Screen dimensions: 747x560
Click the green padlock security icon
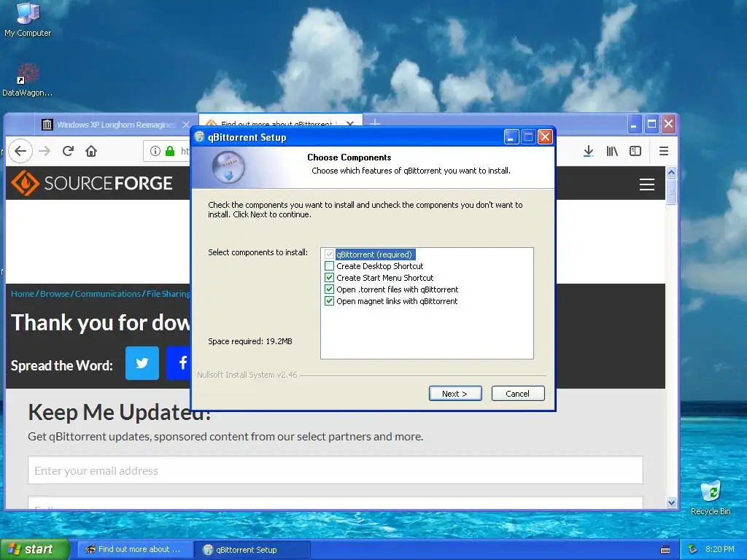tap(169, 151)
